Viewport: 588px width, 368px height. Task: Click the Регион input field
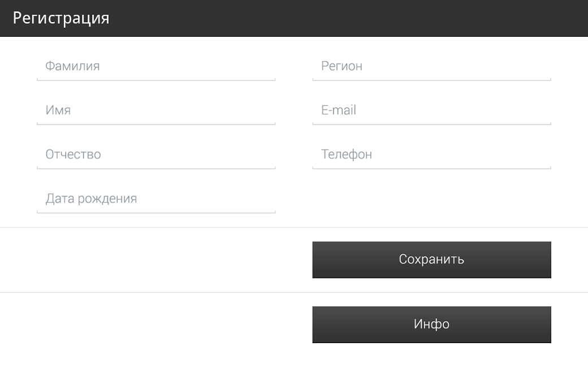431,66
